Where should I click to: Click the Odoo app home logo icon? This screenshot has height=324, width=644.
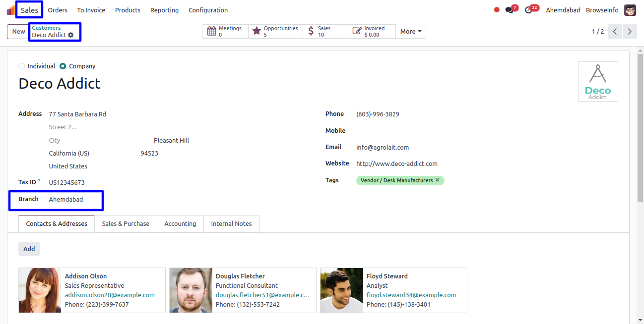point(11,10)
